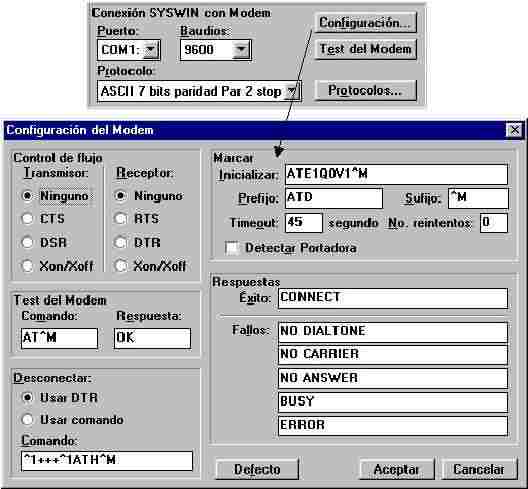Select Usar comando disconnect option
Screen dimensions: 528x489
[x=27, y=420]
